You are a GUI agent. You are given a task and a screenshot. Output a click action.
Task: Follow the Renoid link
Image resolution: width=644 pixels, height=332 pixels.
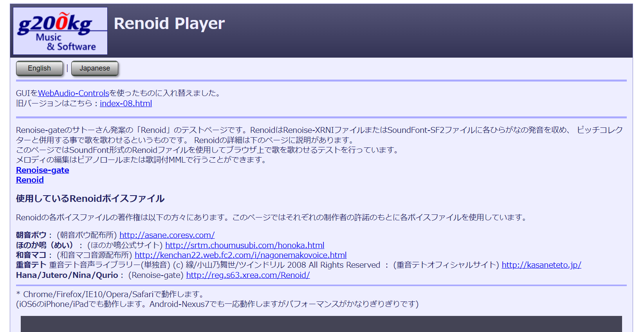click(x=30, y=180)
